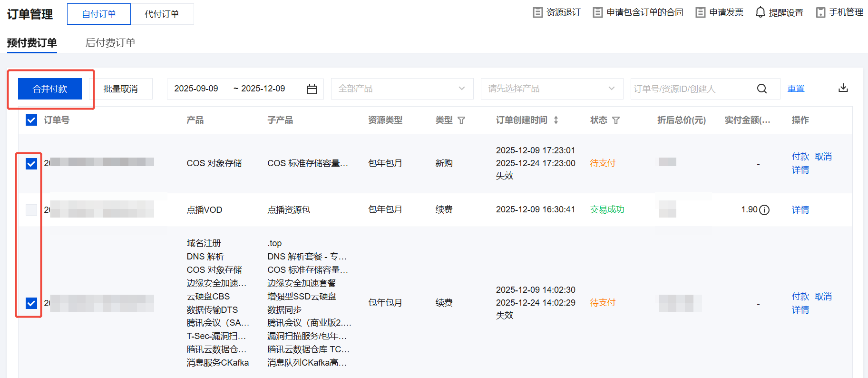
Task: Click the filter icon beside 类型
Action: click(461, 120)
